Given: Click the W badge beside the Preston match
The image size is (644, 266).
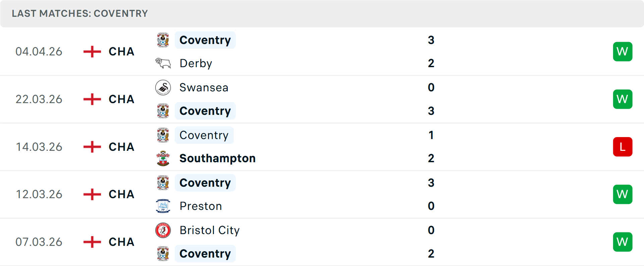Looking at the screenshot, I should [x=623, y=194].
